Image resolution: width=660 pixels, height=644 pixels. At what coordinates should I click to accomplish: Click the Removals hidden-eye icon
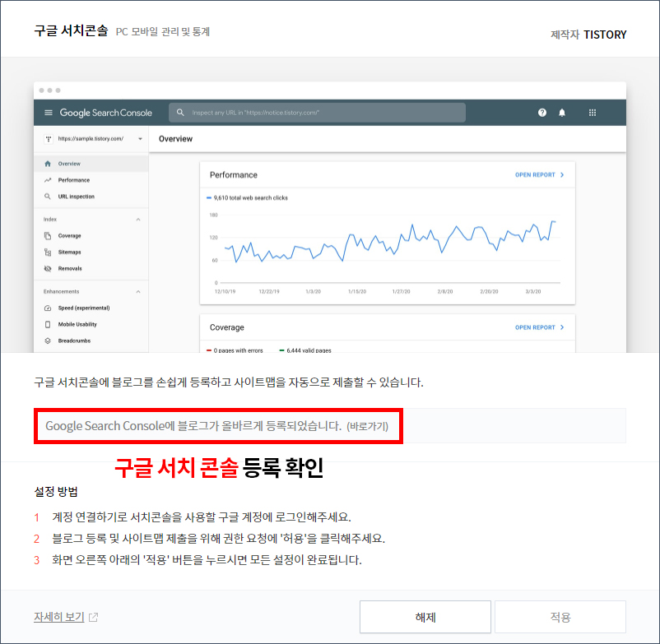click(48, 268)
